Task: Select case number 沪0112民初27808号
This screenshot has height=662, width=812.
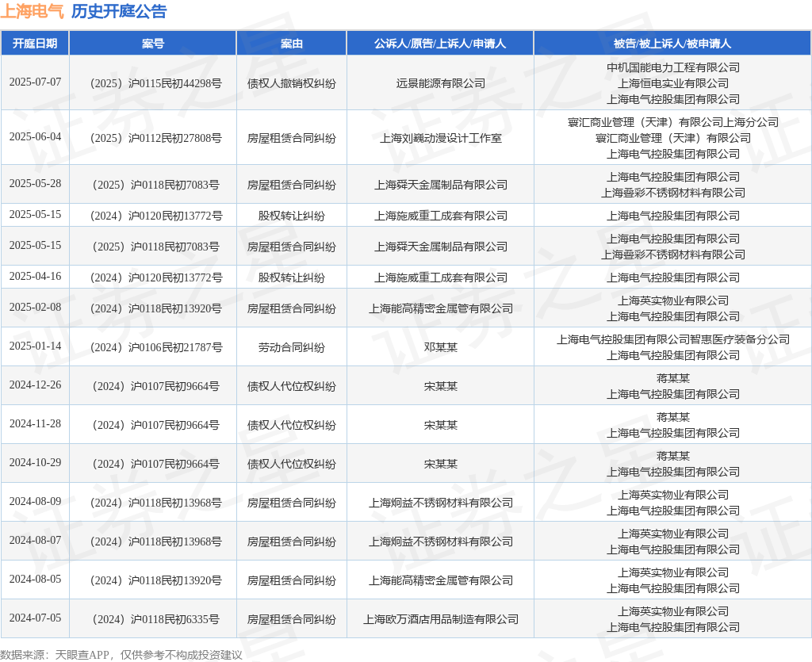Action: (x=156, y=138)
